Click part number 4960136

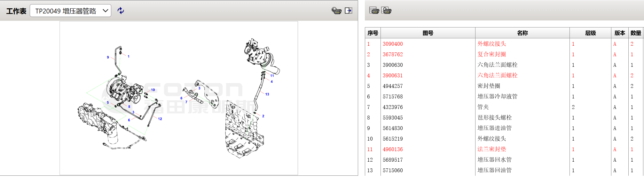coord(393,150)
